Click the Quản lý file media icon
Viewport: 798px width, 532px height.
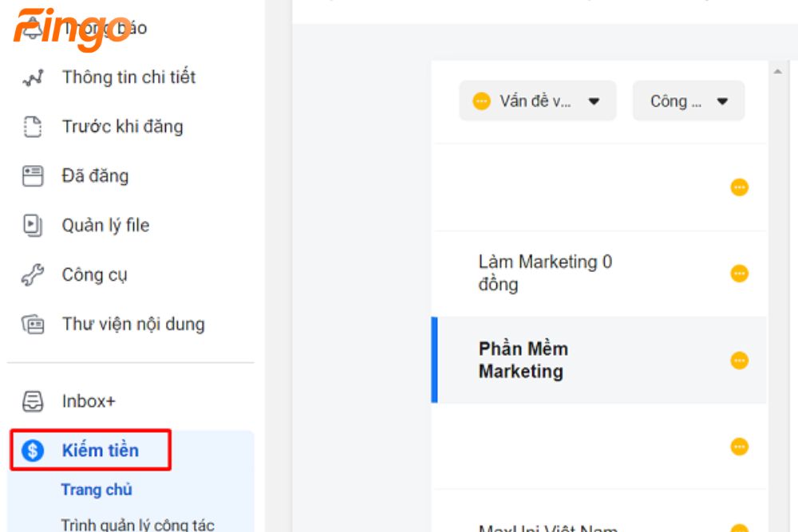[33, 225]
